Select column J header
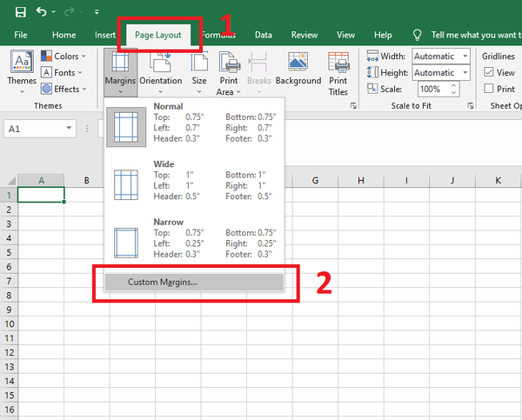Viewport: 522px width, 420px height. click(x=452, y=180)
